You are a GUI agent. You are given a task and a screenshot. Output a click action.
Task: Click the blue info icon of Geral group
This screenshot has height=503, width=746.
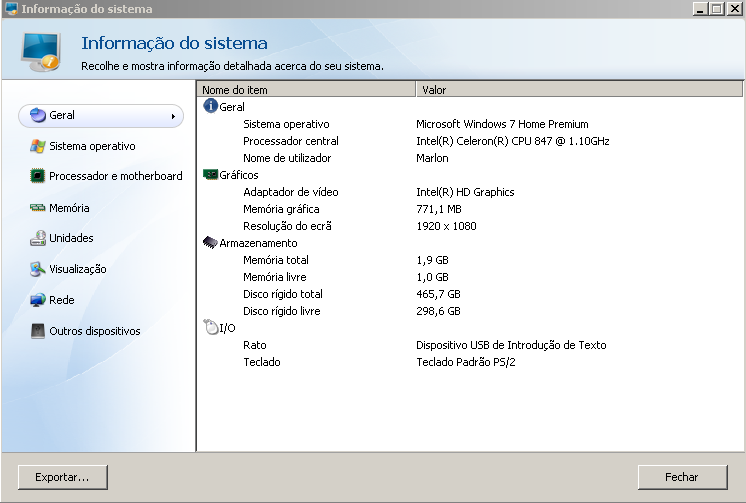[210, 106]
